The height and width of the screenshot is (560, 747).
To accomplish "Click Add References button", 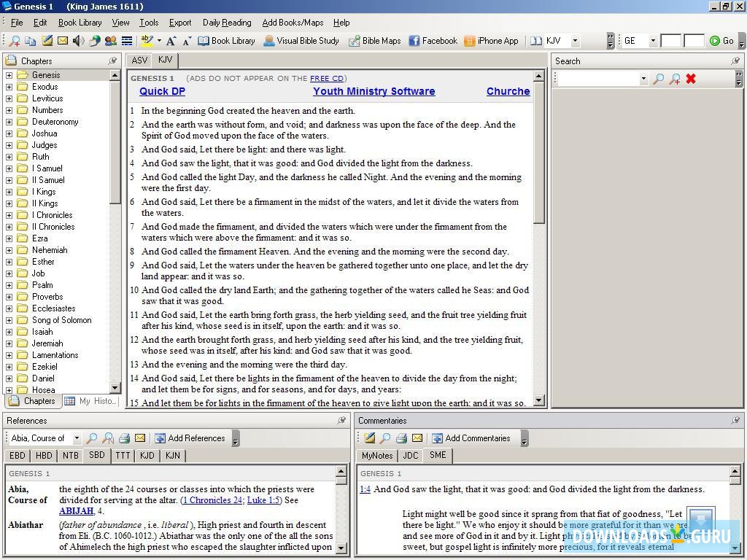I will (x=190, y=438).
